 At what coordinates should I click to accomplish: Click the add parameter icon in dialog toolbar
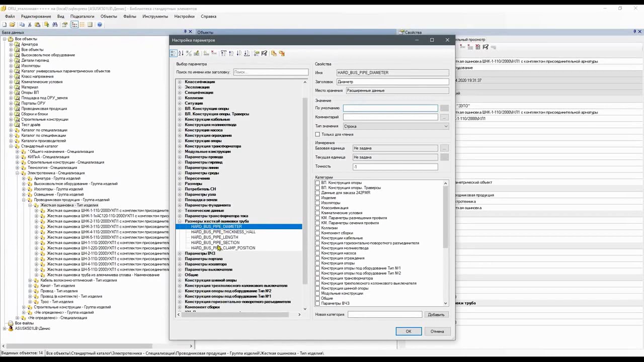point(206,53)
